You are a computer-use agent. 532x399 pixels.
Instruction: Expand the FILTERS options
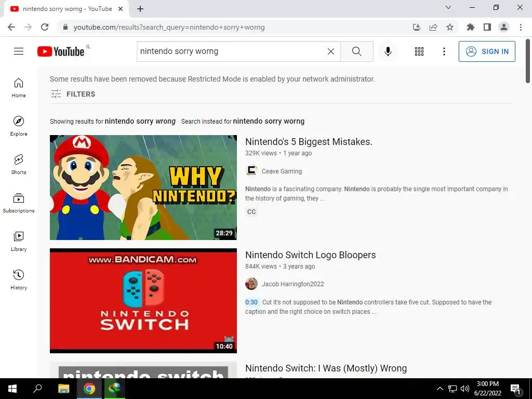pyautogui.click(x=73, y=94)
